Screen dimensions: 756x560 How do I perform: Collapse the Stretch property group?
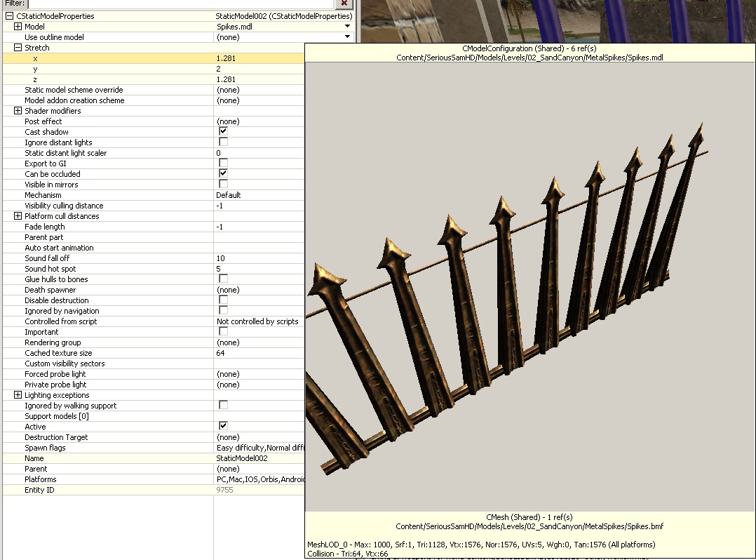18,48
